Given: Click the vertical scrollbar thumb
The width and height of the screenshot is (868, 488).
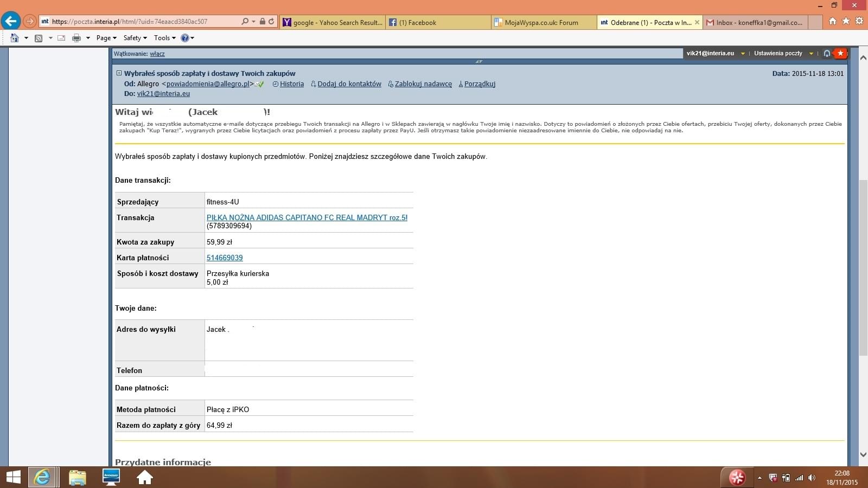Looking at the screenshot, I should point(863,267).
